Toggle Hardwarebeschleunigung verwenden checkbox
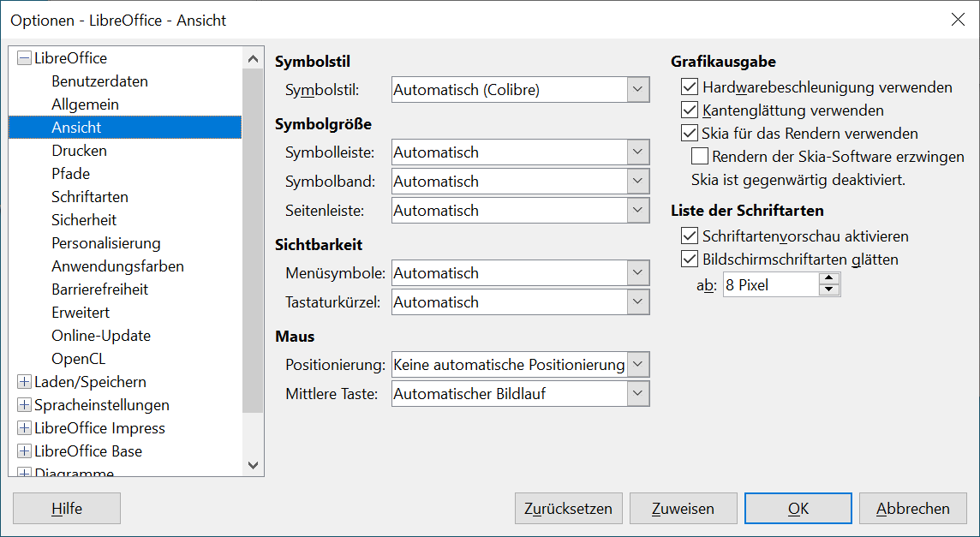 point(690,87)
